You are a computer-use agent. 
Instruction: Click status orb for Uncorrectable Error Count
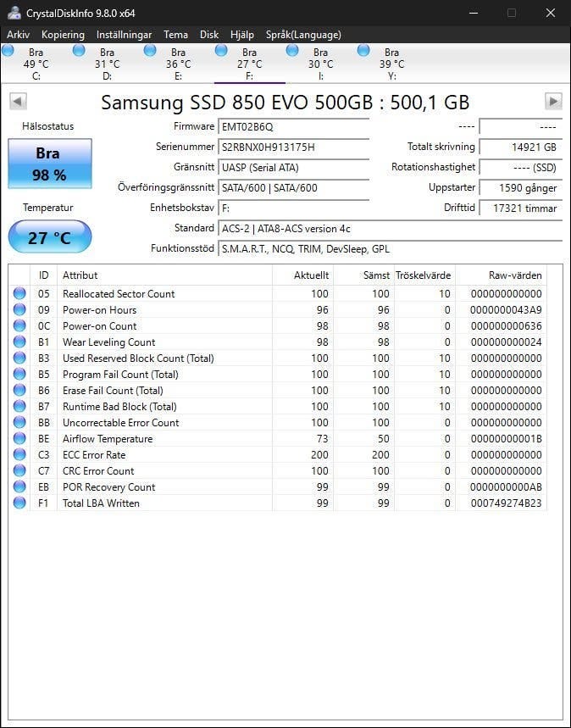pyautogui.click(x=19, y=422)
